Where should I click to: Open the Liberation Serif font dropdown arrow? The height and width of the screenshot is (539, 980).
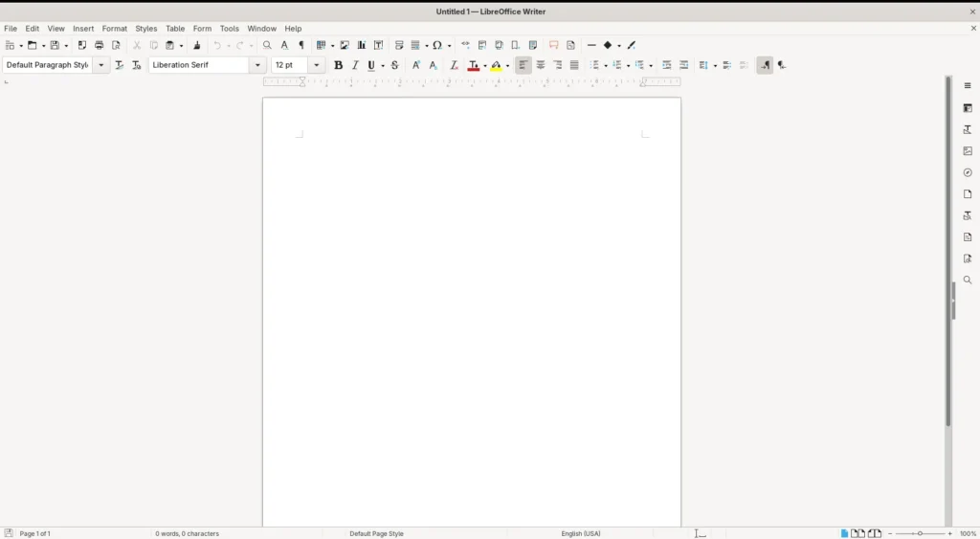(256, 65)
